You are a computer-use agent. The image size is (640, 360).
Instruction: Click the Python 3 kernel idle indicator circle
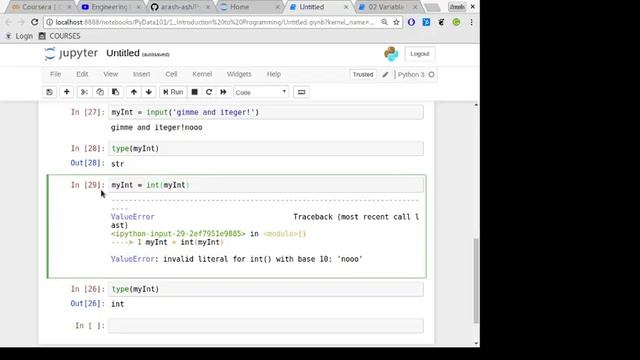click(x=431, y=75)
